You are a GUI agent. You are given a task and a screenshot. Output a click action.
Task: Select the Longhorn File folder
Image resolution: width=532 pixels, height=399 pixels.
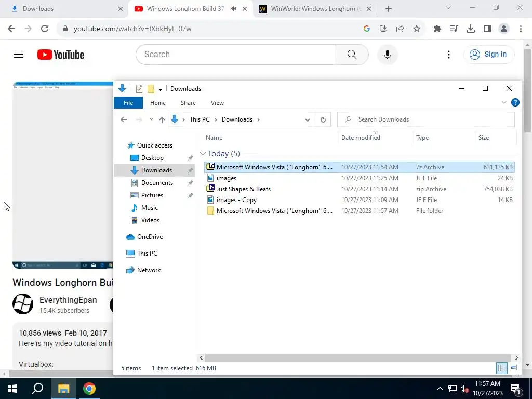coord(360,211)
